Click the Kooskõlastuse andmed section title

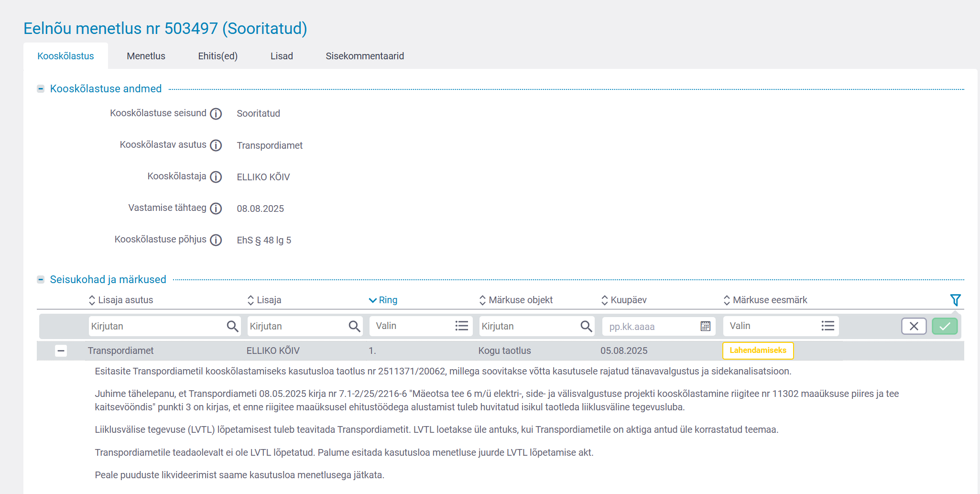pyautogui.click(x=106, y=89)
